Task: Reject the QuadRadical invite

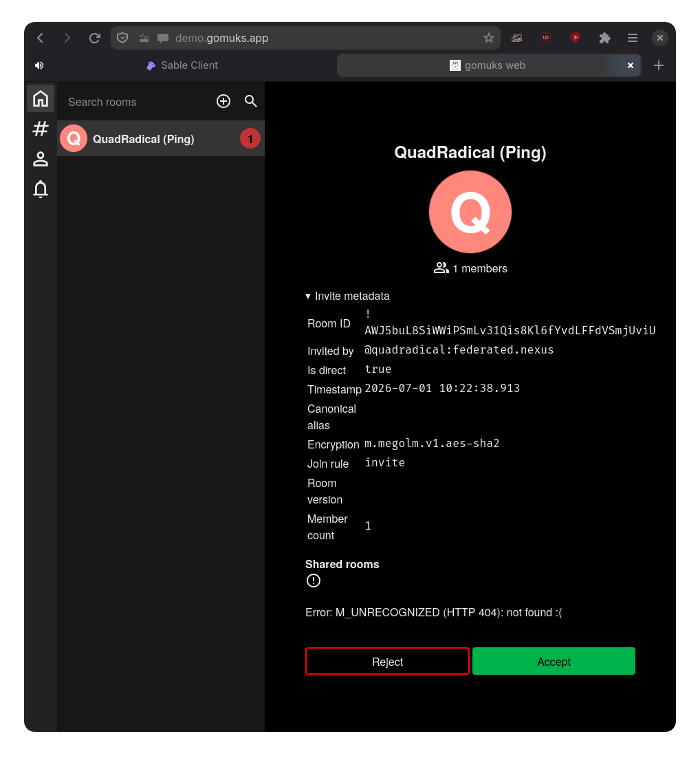Action: pos(387,661)
